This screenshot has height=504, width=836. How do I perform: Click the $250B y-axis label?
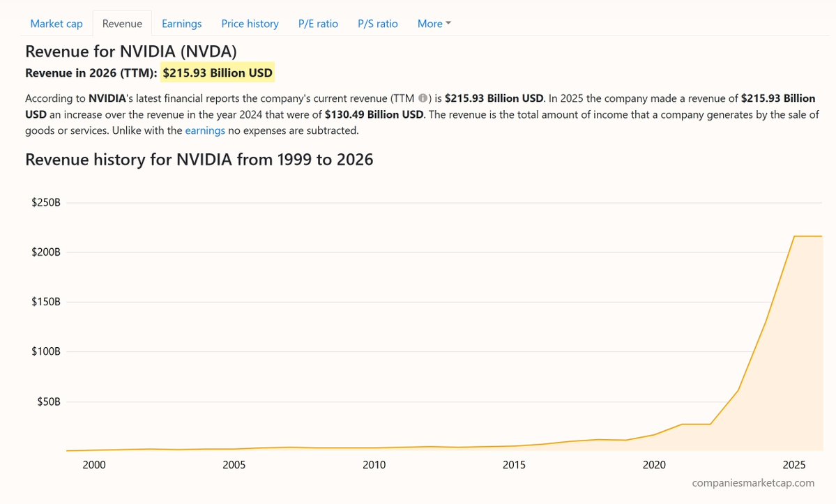tap(46, 202)
